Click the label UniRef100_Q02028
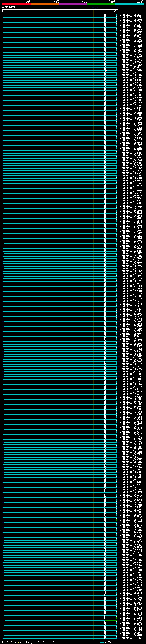The height and width of the screenshot is (644, 146). [131, 72]
